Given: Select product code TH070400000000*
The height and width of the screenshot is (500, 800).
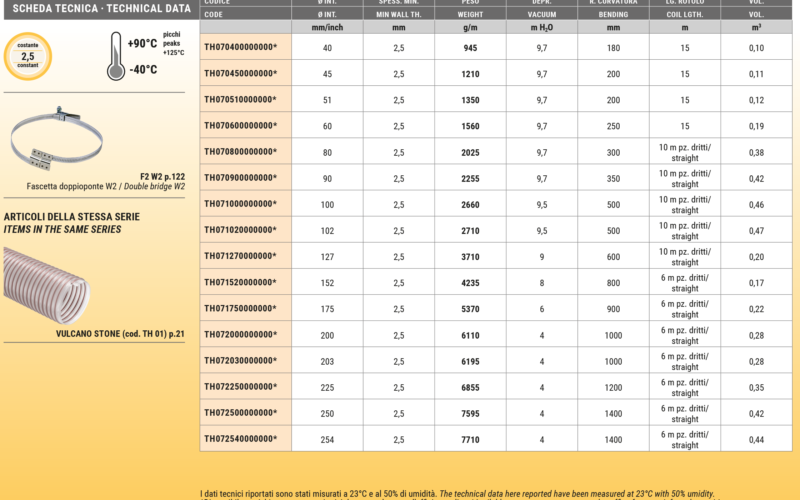Looking at the screenshot, I should 240,48.
